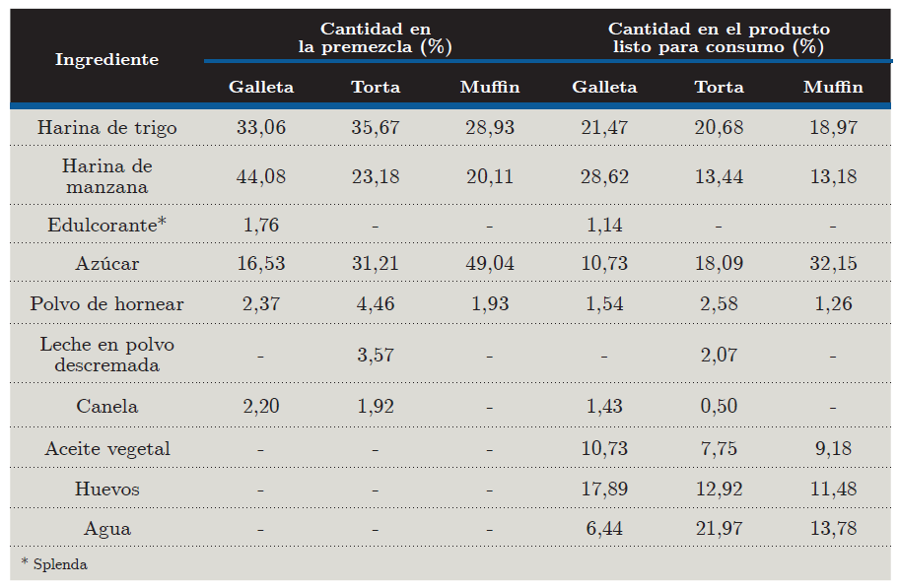Click the "Ingrediente" column header

pyautogui.click(x=106, y=60)
